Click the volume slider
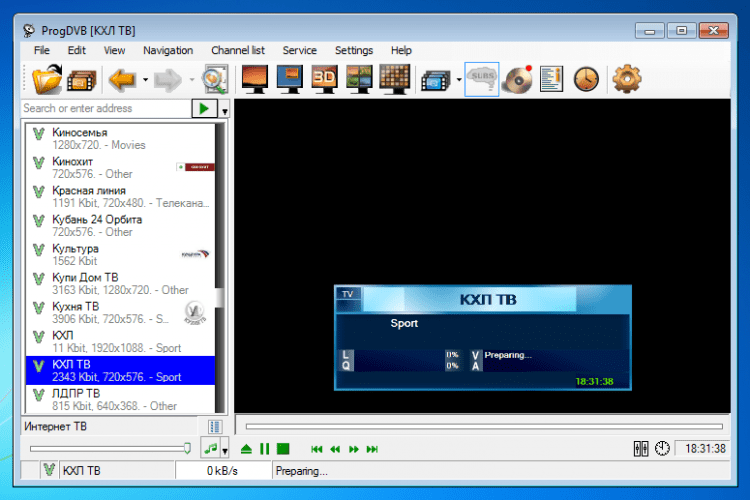750x500 pixels. (110, 449)
